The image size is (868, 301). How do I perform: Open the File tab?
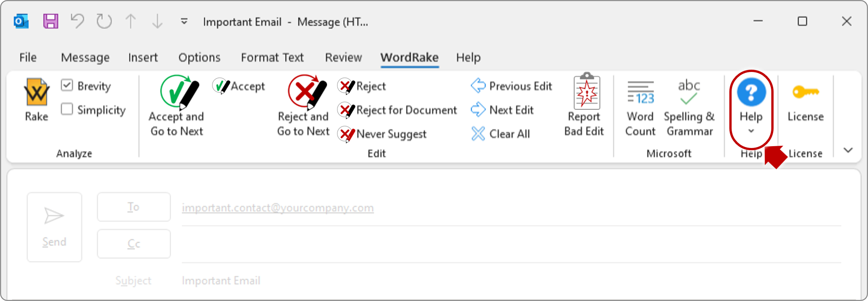coord(28,57)
